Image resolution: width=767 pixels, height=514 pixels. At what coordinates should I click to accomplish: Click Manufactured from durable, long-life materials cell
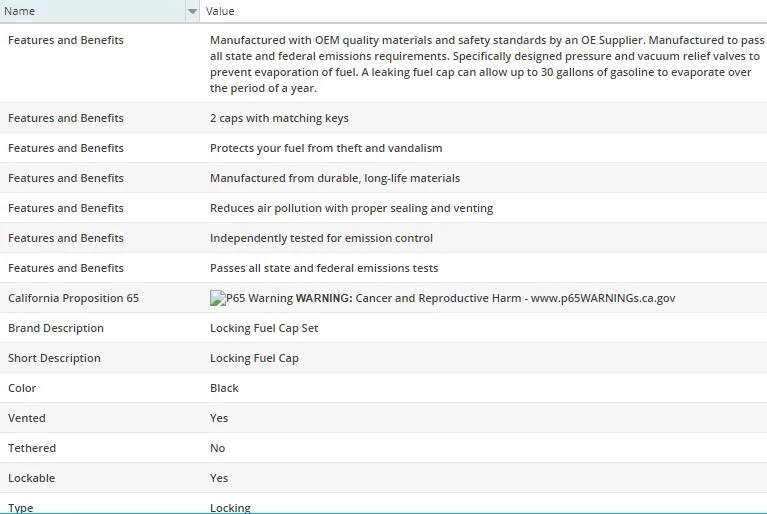pyautogui.click(x=335, y=178)
